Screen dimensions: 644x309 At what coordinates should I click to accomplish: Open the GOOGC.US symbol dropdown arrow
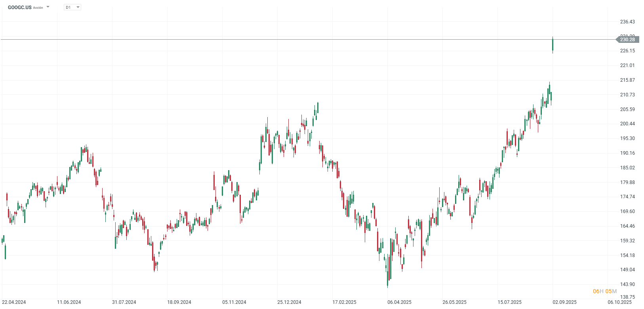[x=48, y=7]
